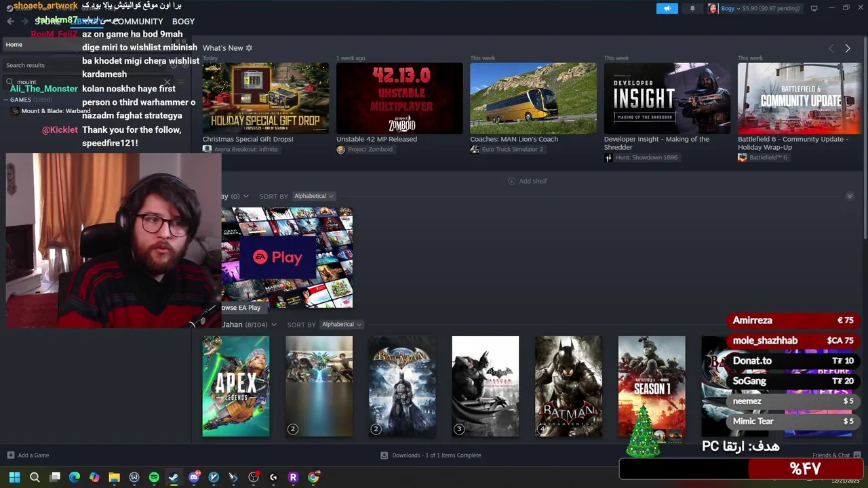The image size is (868, 488).
Task: Click the Steam icon in taskbar
Action: tap(174, 477)
